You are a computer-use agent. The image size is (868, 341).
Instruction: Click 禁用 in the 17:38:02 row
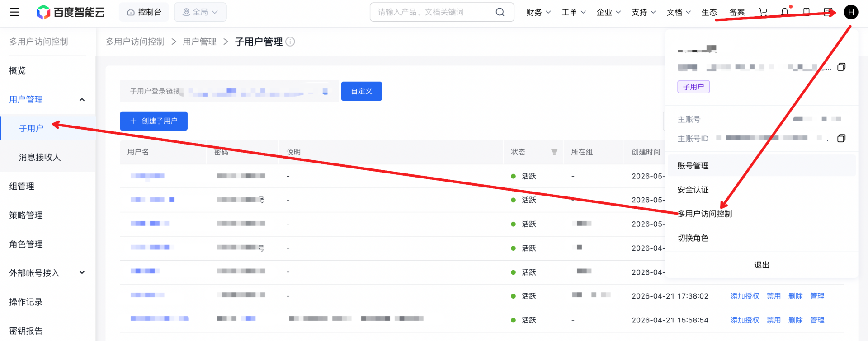tap(774, 296)
